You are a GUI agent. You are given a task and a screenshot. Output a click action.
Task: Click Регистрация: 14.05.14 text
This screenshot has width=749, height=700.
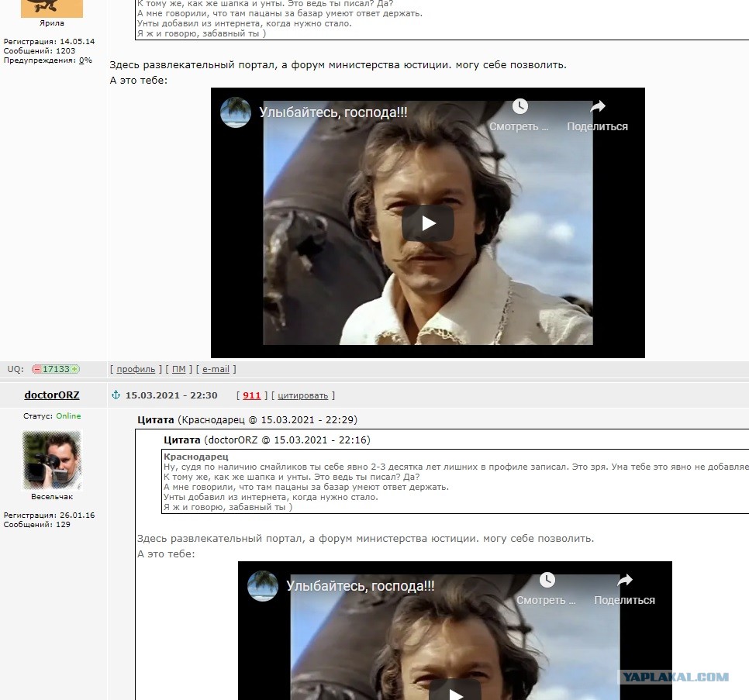[49, 42]
